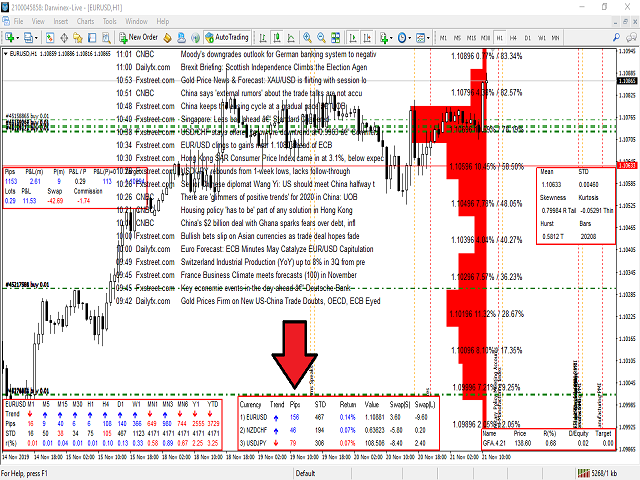Select the D1 timeframe

[527, 38]
